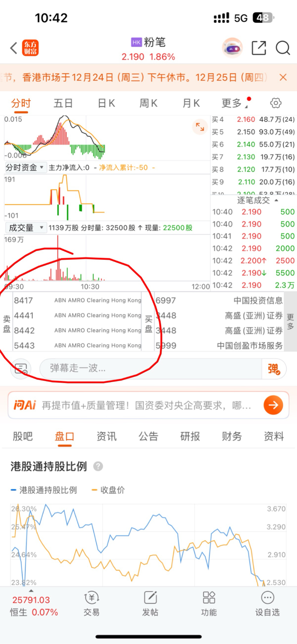Open the 成交量 indicator dropdown
Image resolution: width=297 pixels, height=644 pixels.
click(26, 228)
